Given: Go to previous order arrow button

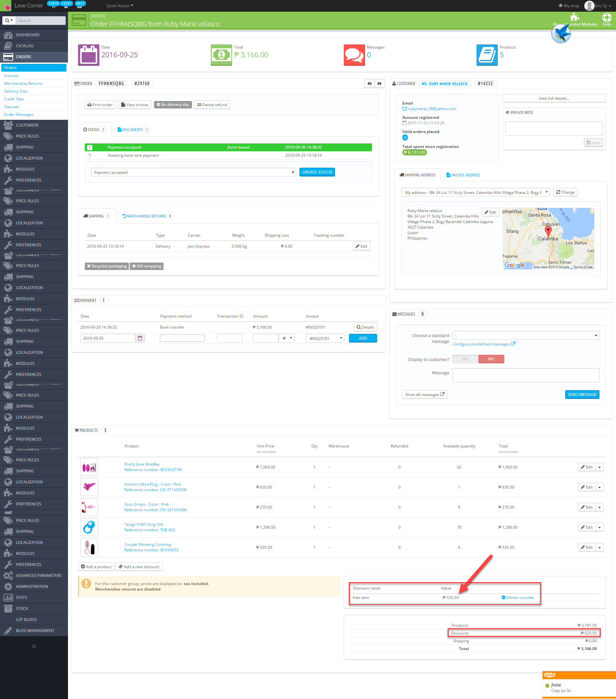Looking at the screenshot, I should (x=369, y=84).
